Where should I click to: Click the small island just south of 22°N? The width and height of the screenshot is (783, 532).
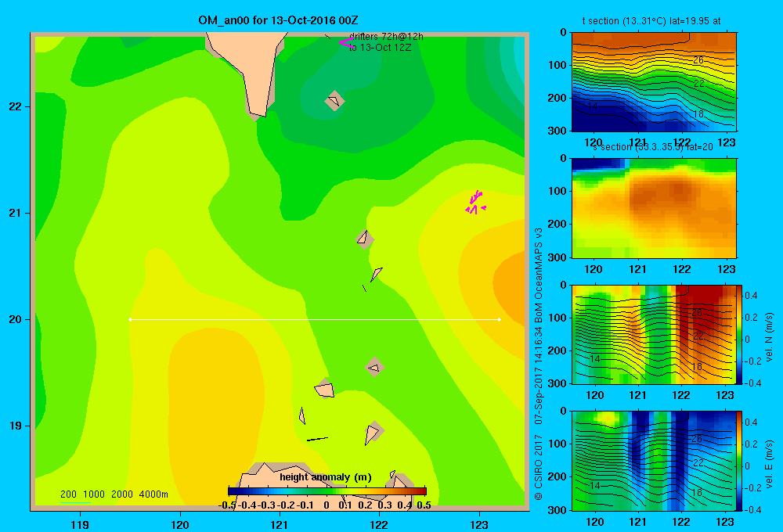coord(334,101)
